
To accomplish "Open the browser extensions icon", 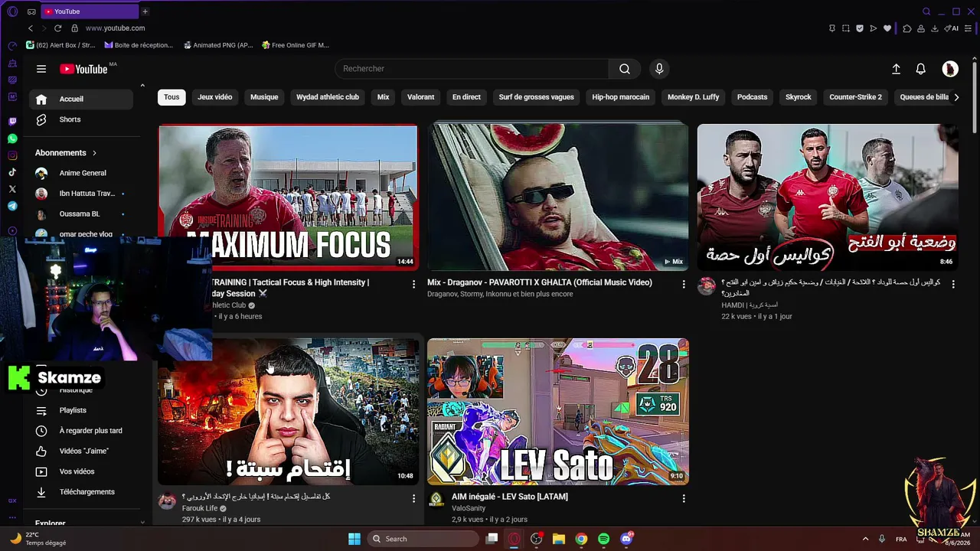I will tap(907, 28).
